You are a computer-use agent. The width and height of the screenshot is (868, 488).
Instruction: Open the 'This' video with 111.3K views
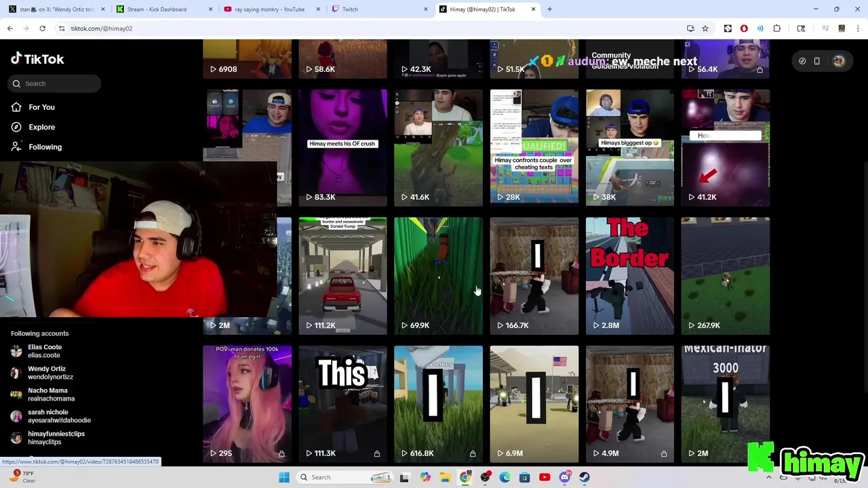342,404
